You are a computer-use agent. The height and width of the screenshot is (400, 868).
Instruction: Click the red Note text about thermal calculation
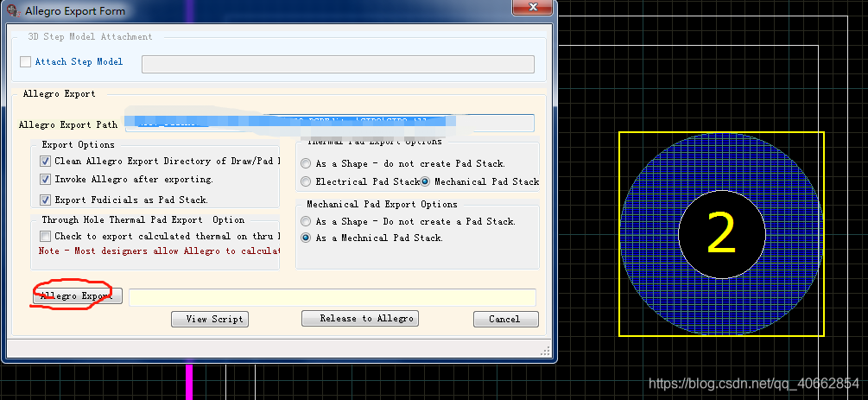tap(160, 251)
